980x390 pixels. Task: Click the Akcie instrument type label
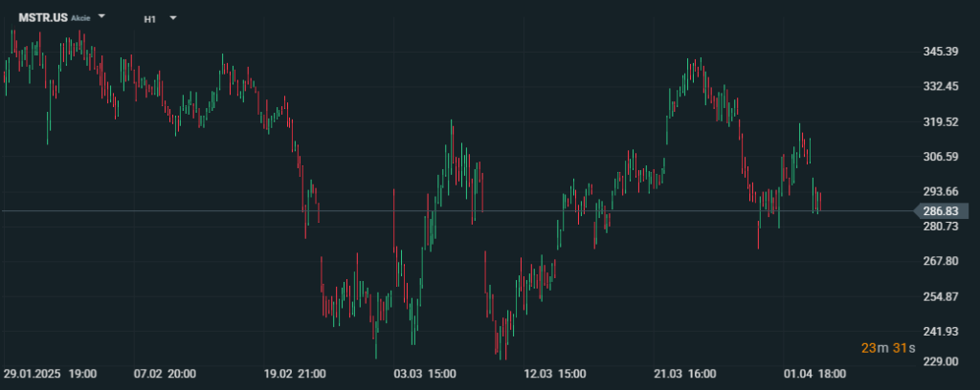81,18
